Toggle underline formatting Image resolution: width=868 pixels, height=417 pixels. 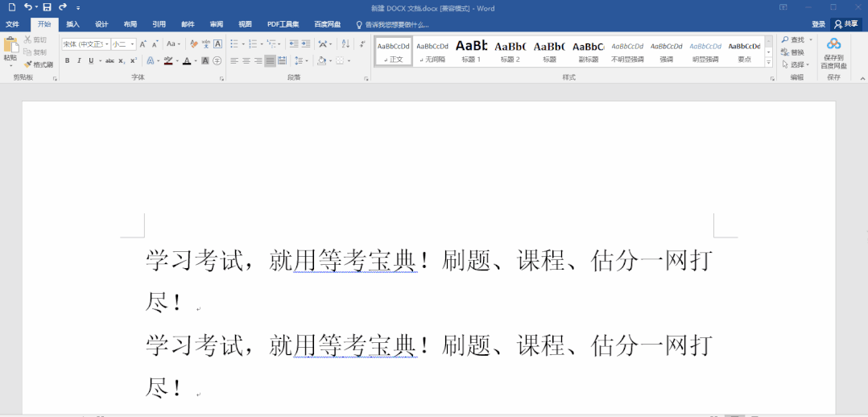[x=91, y=61]
